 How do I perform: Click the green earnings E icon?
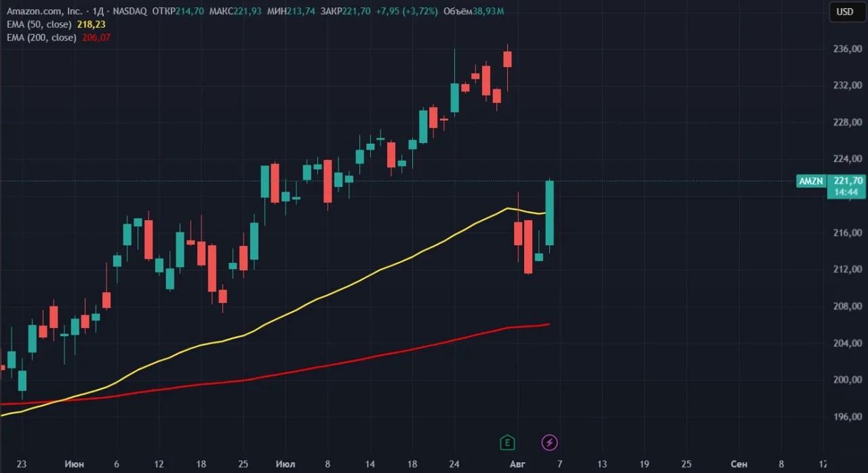pyautogui.click(x=507, y=443)
